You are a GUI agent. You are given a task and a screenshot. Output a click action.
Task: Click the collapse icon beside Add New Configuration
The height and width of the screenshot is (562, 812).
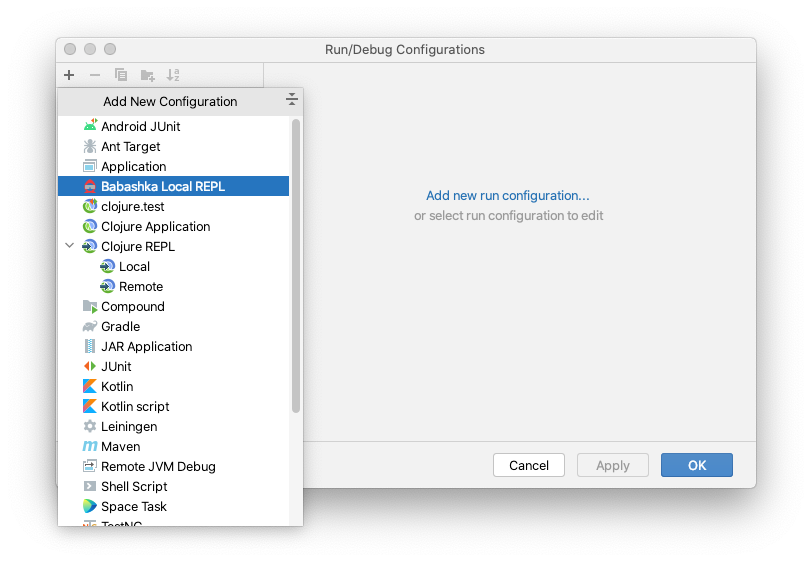292,99
